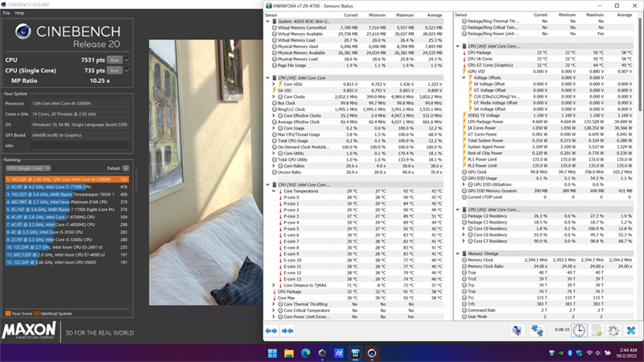The width and height of the screenshot is (644, 362).
Task: Collapse the Core Temperatures tree
Action: [x=274, y=191]
